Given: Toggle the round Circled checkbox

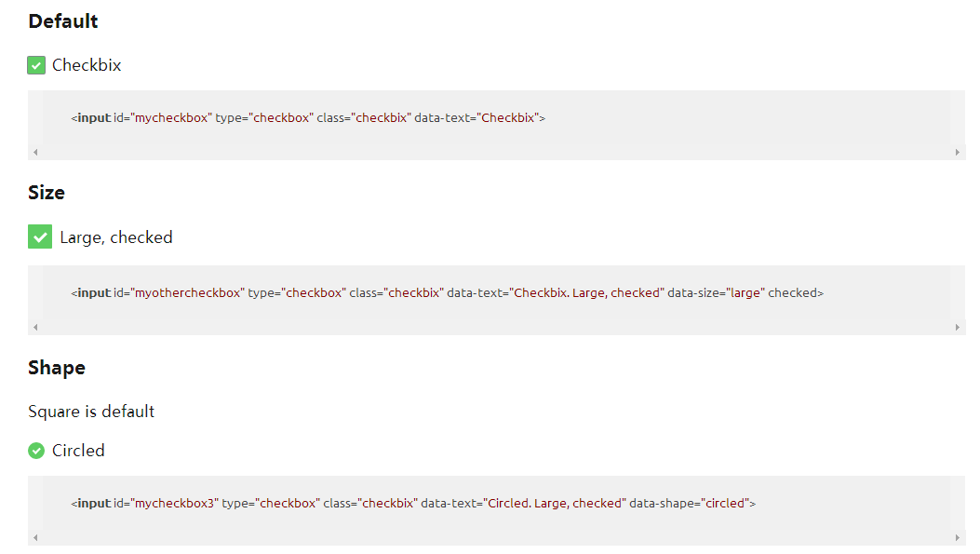Looking at the screenshot, I should tap(36, 451).
